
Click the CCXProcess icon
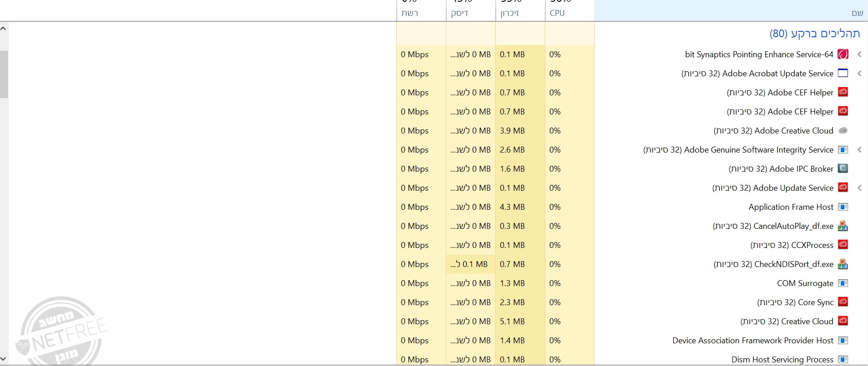(x=843, y=244)
